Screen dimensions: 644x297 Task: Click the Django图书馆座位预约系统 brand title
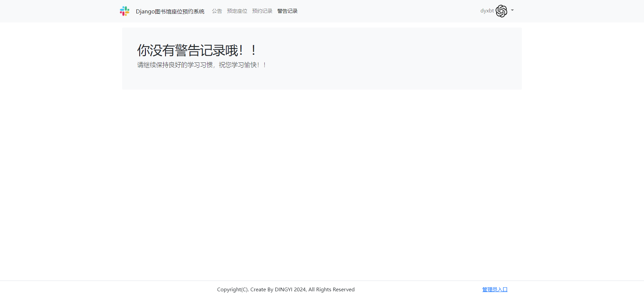(x=170, y=11)
